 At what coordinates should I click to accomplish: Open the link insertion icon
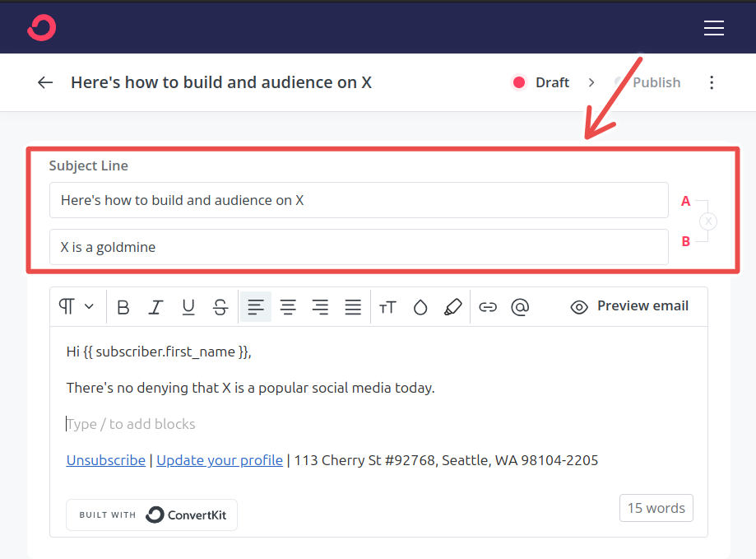pyautogui.click(x=489, y=306)
